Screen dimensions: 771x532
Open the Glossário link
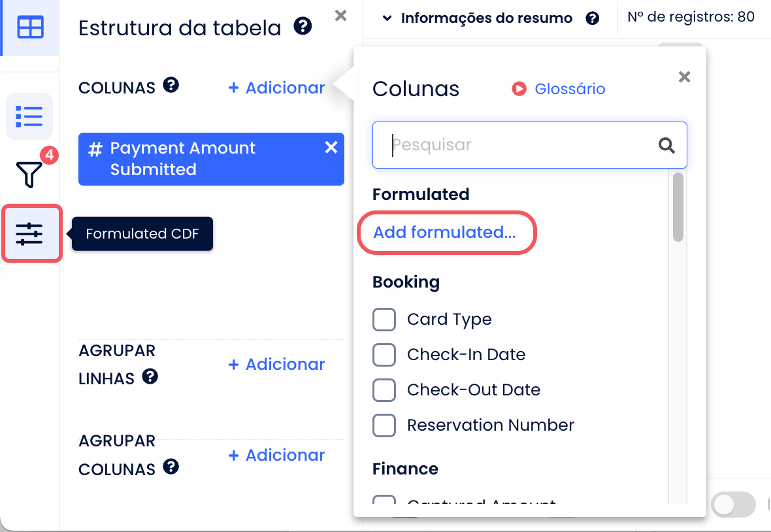[570, 89]
